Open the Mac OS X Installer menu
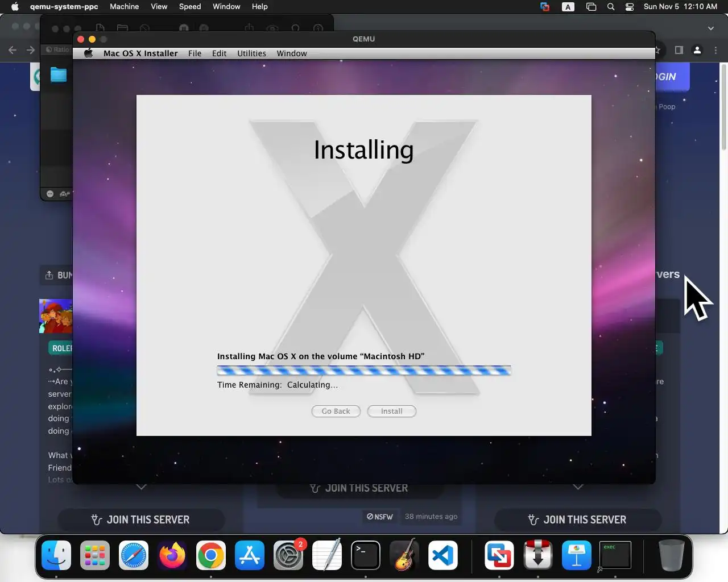Image resolution: width=728 pixels, height=582 pixels. pyautogui.click(x=140, y=53)
